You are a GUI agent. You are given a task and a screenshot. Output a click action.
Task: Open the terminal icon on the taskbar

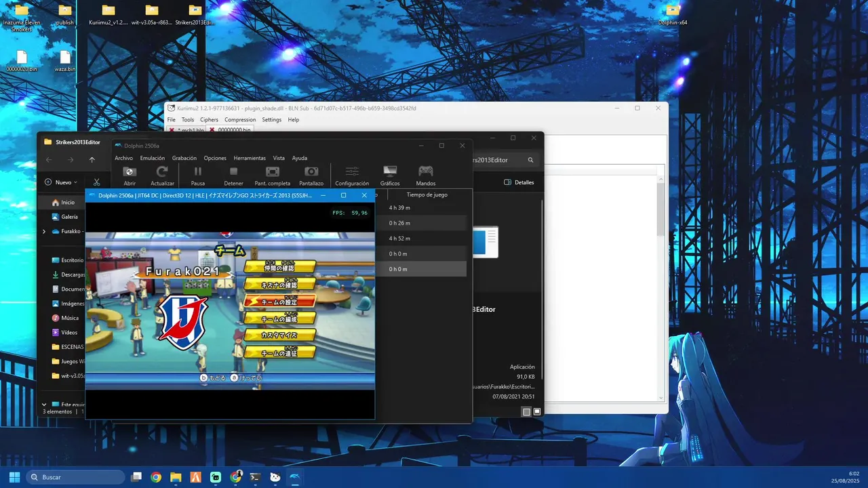pos(255,477)
